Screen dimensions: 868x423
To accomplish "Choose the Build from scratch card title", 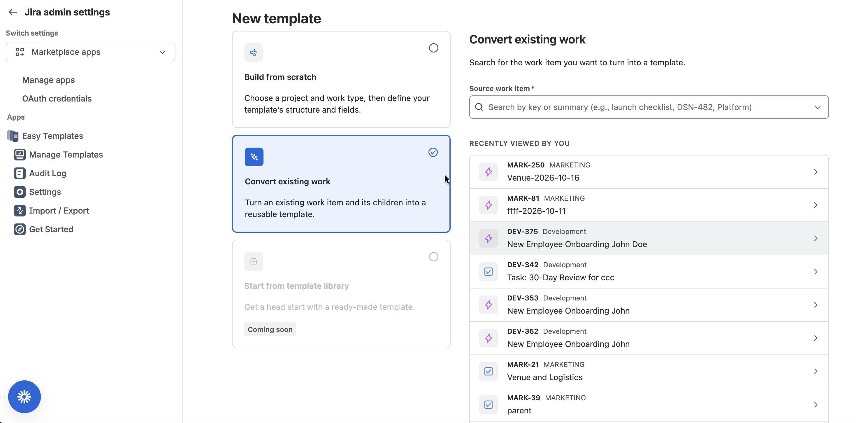I will coord(280,77).
